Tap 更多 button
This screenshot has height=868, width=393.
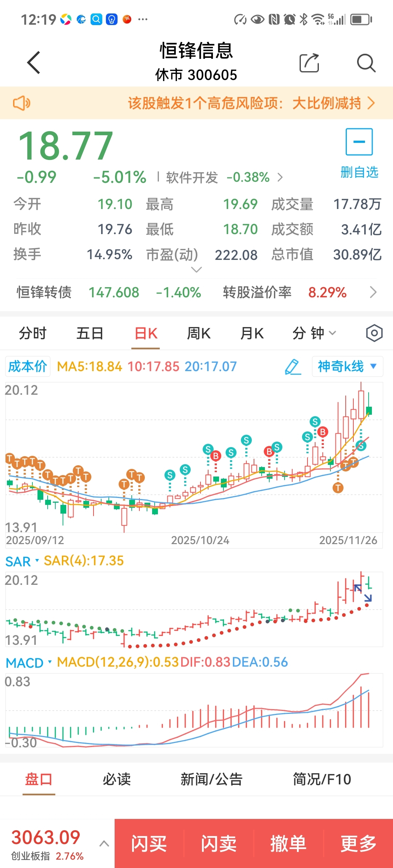point(358,843)
